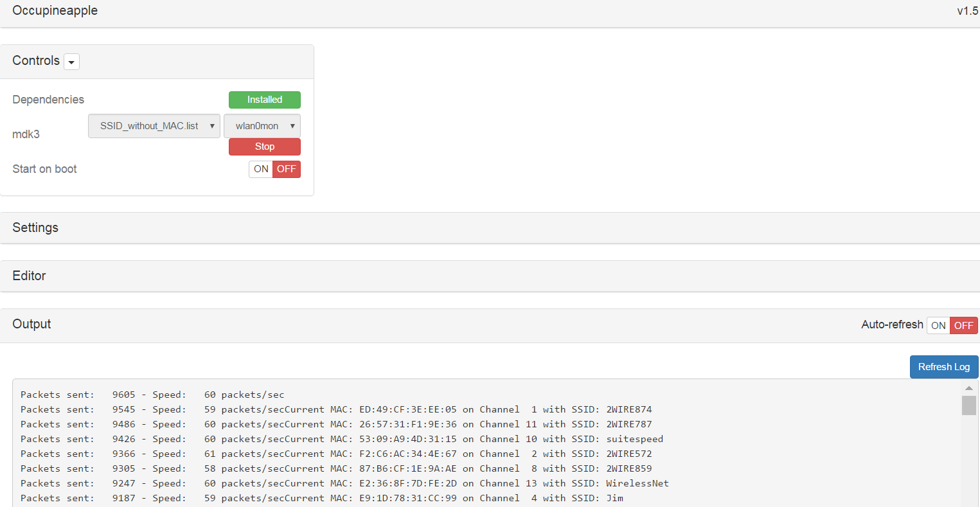Click the Controls panel heading text

click(x=36, y=61)
